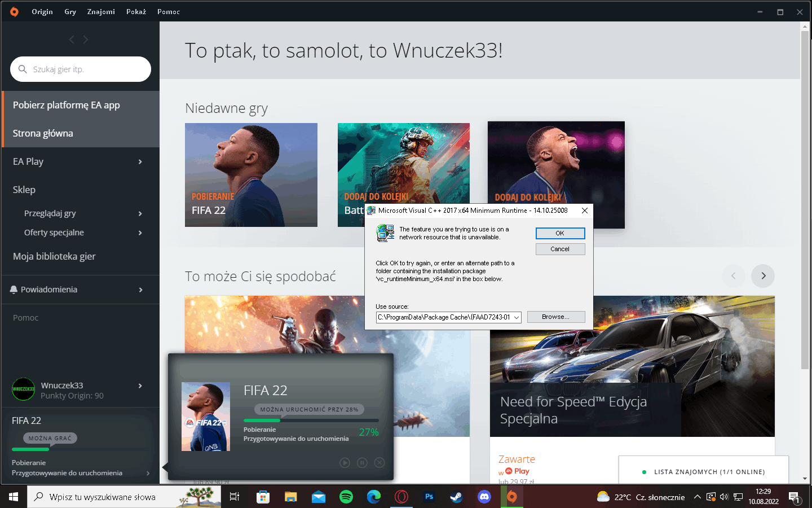Open the Znajomi menu
The image size is (812, 508).
pos(101,11)
